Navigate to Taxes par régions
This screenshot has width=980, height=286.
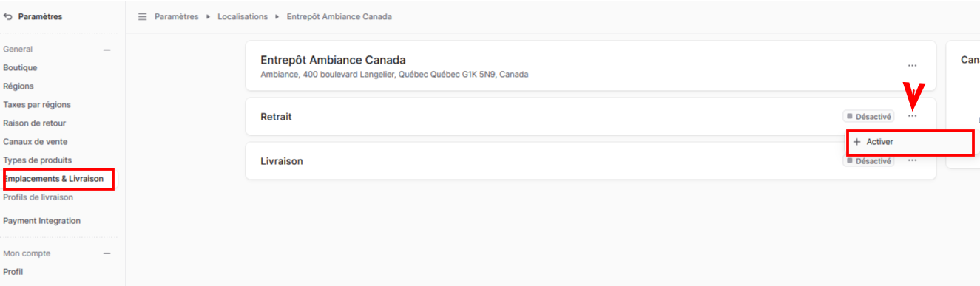(x=37, y=105)
